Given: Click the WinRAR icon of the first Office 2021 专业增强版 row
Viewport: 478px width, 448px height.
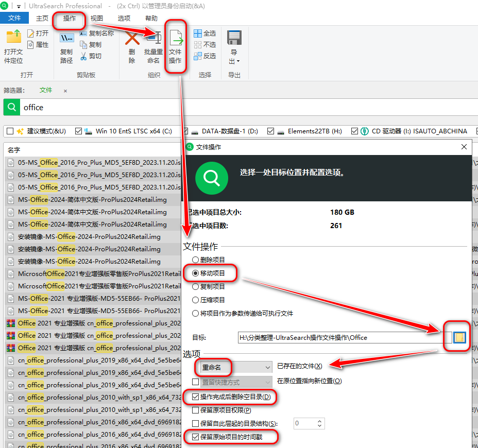Looking at the screenshot, I should (x=11, y=323).
